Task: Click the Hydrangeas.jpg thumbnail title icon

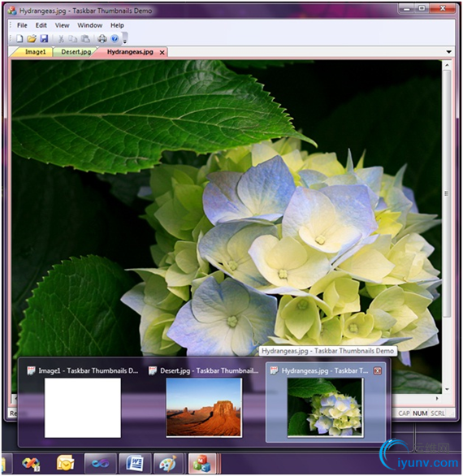Action: tap(274, 370)
